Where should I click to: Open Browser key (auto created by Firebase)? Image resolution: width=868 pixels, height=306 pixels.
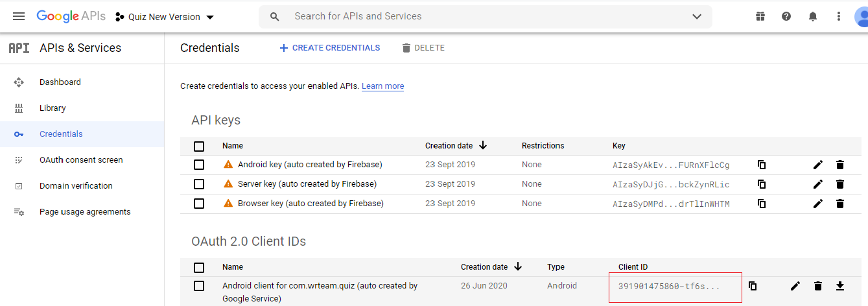tap(311, 204)
